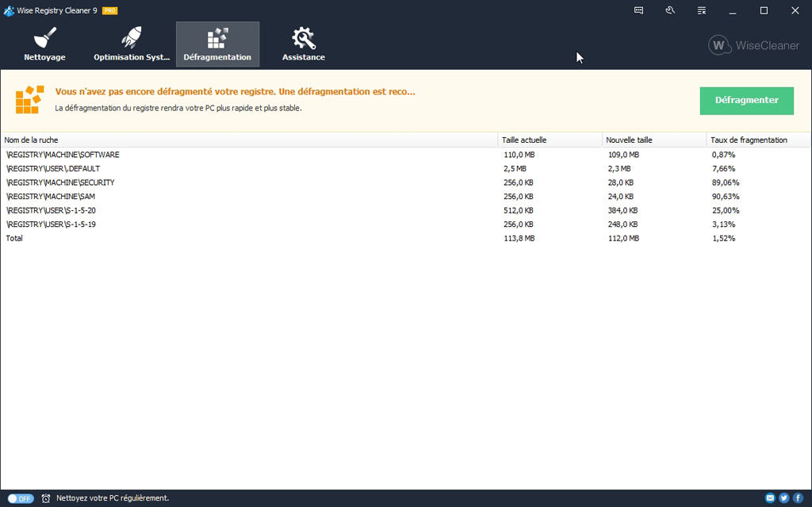
Task: Click the alarm clock scheduler icon
Action: [46, 498]
